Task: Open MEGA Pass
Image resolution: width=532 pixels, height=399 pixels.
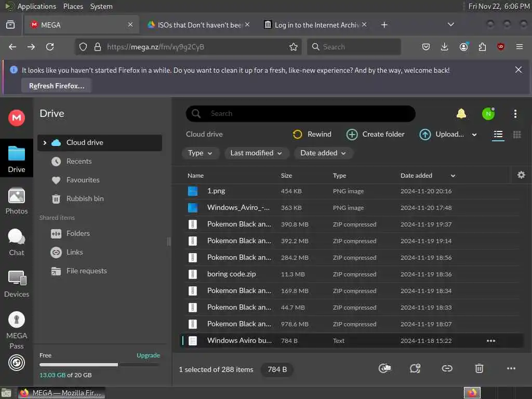Action: click(16, 330)
